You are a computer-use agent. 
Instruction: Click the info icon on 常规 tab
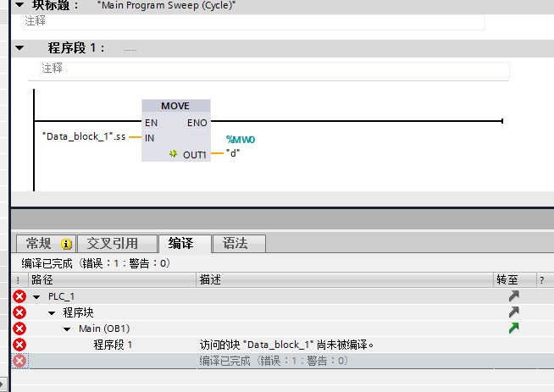coord(66,244)
